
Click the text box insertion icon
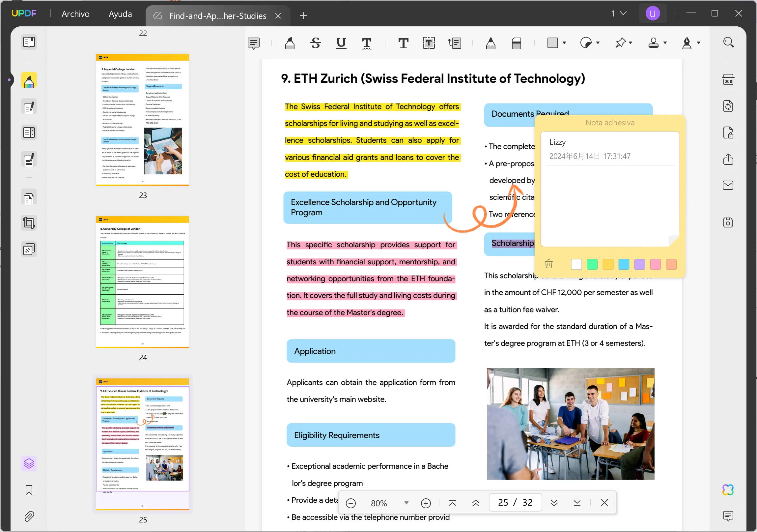click(x=429, y=43)
